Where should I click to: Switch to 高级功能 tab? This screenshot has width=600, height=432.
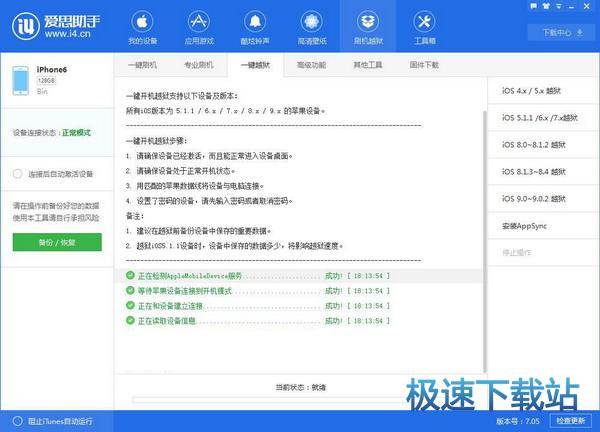311,65
